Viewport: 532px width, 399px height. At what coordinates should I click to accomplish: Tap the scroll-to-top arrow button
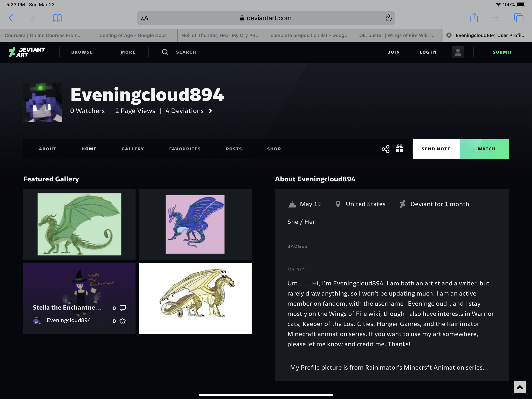[x=520, y=387]
